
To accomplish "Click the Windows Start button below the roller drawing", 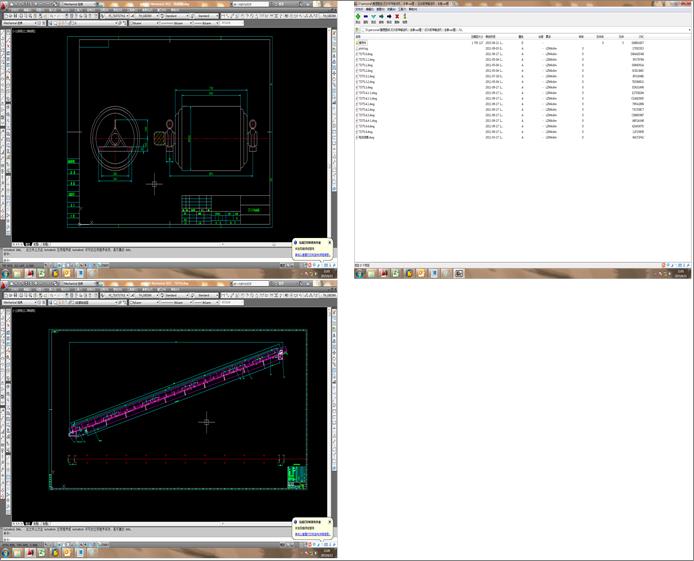I will click(x=5, y=273).
